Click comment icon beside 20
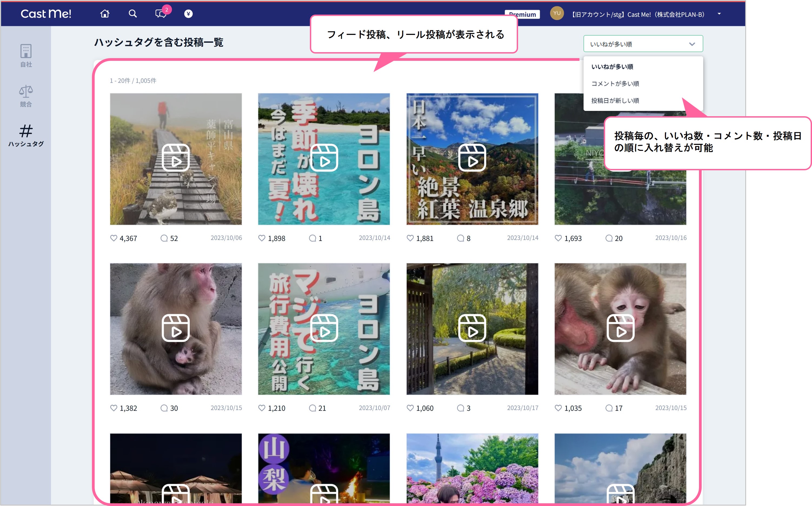The height and width of the screenshot is (506, 812). pyautogui.click(x=609, y=238)
